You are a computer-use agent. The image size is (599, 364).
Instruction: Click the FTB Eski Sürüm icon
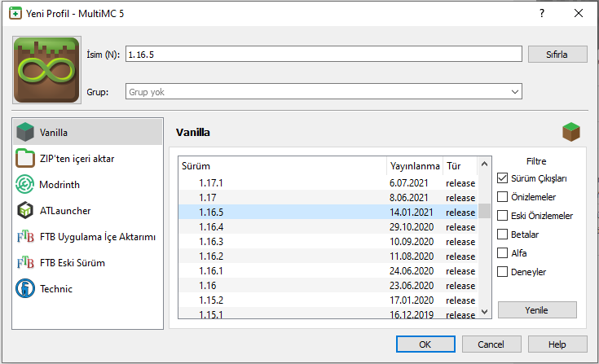[x=25, y=262]
